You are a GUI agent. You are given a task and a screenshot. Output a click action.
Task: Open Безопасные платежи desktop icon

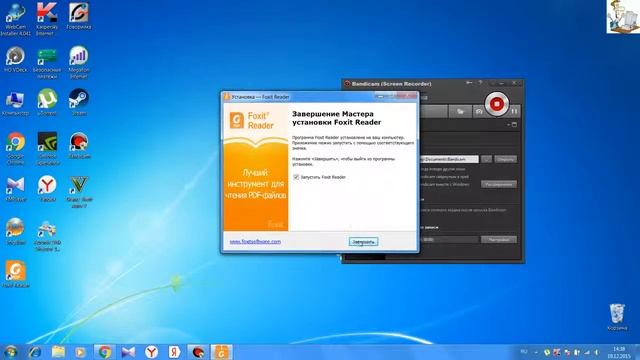coord(47,63)
